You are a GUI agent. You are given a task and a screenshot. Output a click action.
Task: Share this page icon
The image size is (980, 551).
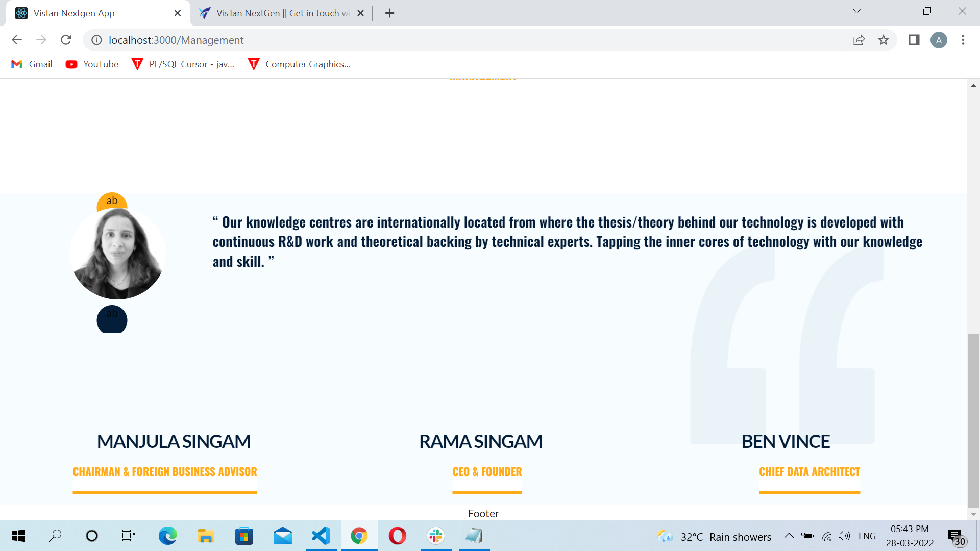coord(859,40)
